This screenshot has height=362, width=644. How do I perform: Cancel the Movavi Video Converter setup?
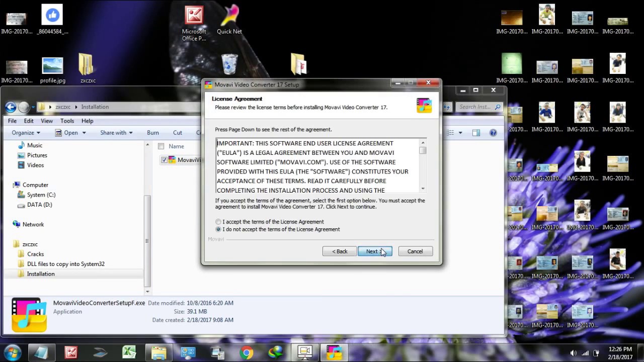point(415,251)
